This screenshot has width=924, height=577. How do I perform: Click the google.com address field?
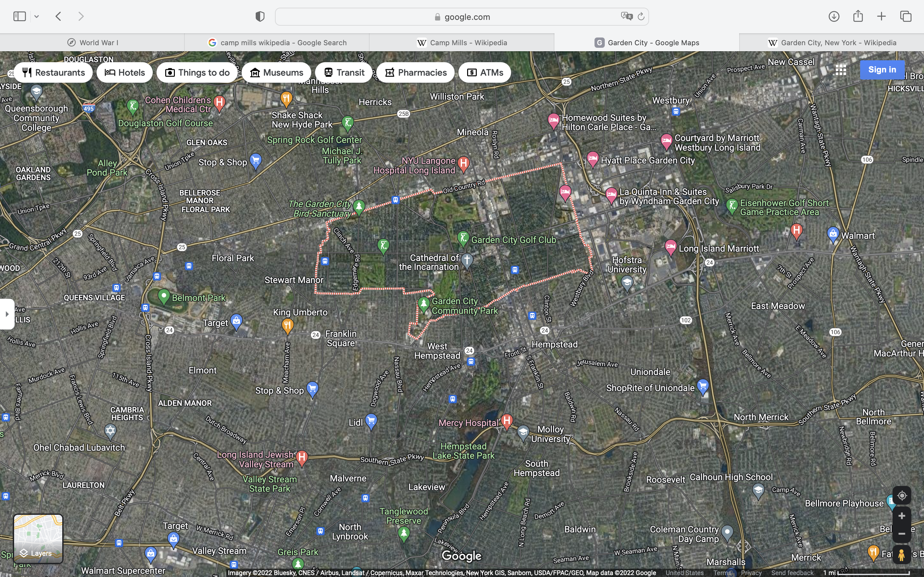462,17
